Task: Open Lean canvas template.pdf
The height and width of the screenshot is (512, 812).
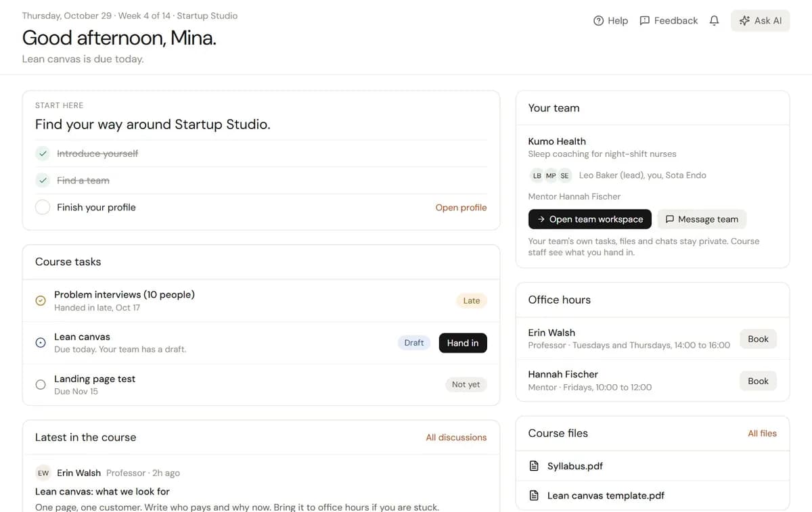Action: pyautogui.click(x=606, y=496)
